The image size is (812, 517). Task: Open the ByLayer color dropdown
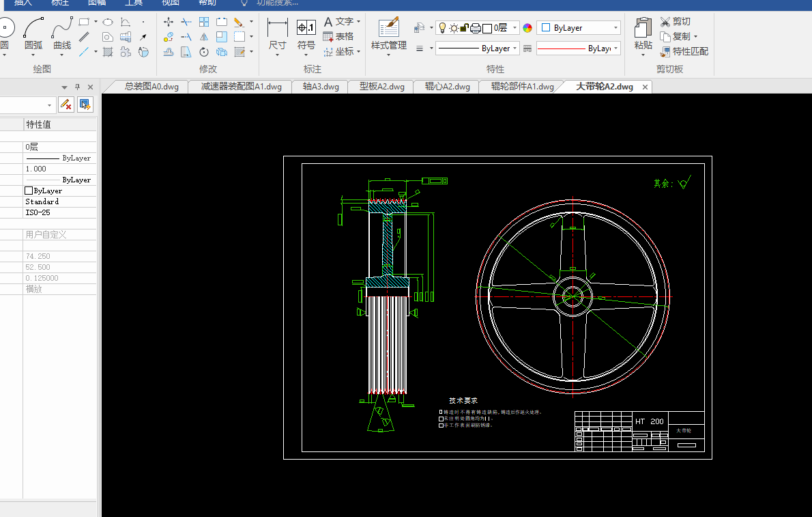(616, 28)
